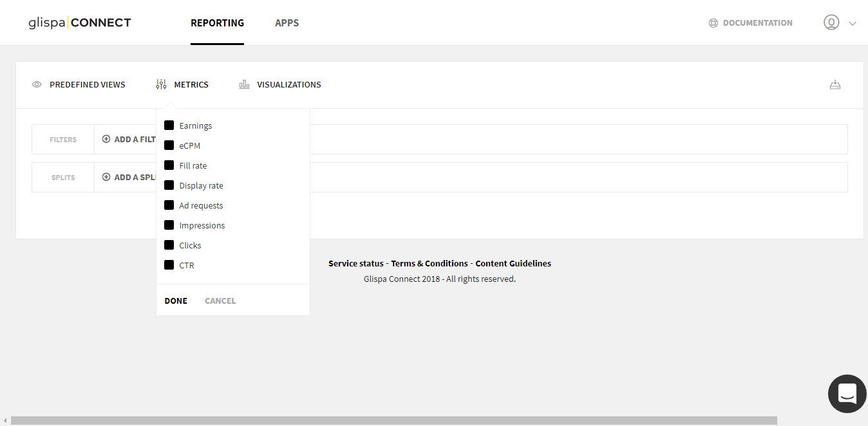Click the Documentation lifebuoy icon
Screen dimensions: 868x426
tap(713, 23)
